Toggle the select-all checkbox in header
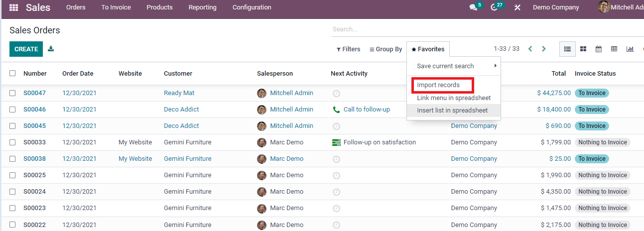The image size is (644, 231). 12,73
